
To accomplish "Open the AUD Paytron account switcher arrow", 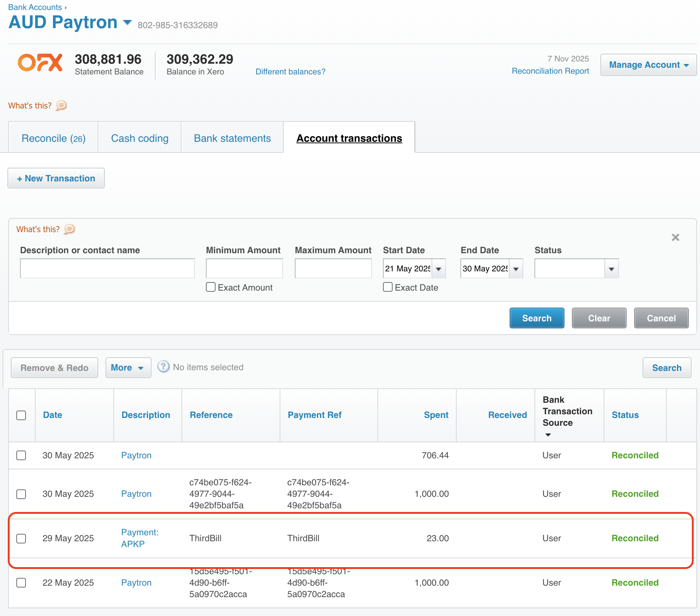I will [x=127, y=23].
